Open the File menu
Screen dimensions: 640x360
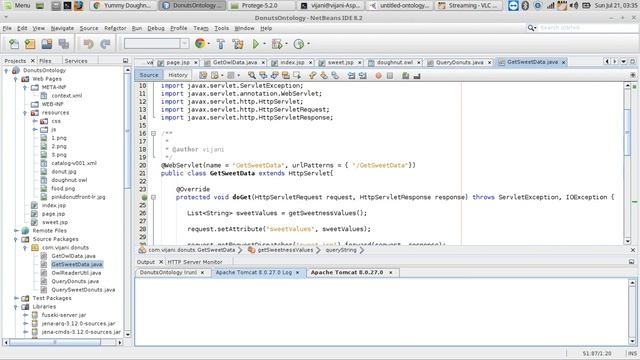pos(7,28)
